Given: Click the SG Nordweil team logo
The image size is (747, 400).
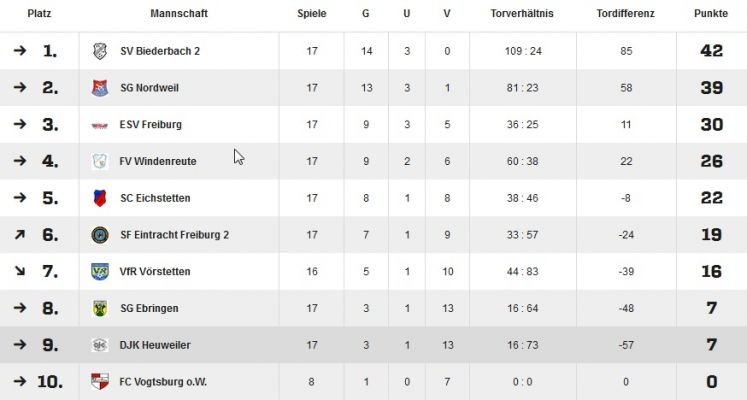Looking at the screenshot, I should (x=100, y=88).
